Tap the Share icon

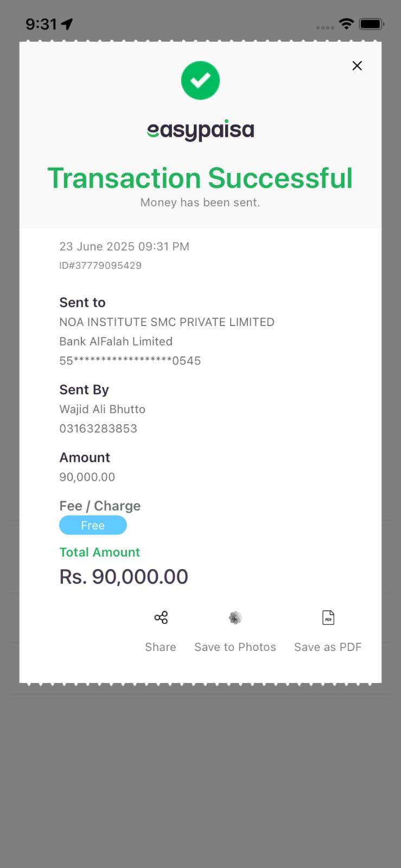pos(161,617)
